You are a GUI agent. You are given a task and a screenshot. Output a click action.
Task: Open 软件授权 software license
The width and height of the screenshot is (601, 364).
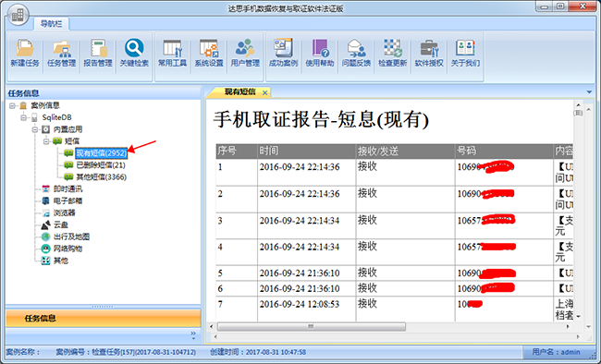click(429, 54)
